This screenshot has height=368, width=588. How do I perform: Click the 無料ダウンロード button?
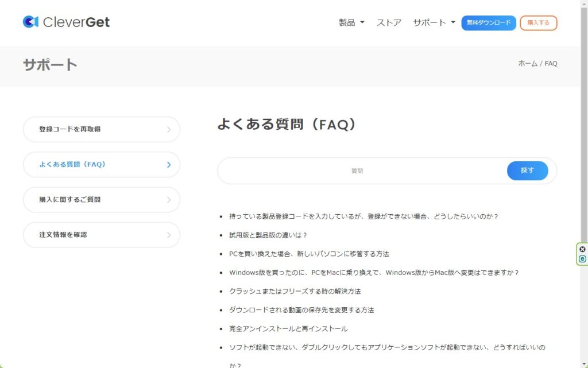[x=488, y=23]
